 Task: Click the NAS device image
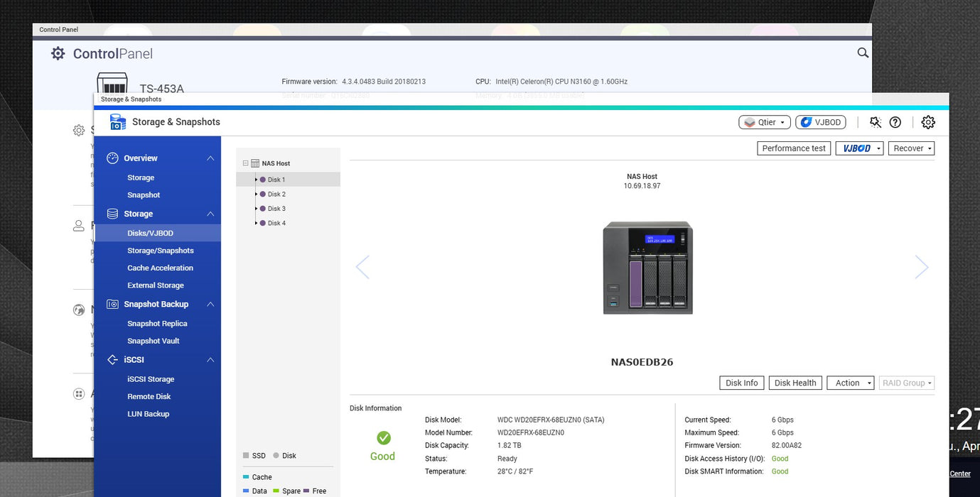[647, 268]
